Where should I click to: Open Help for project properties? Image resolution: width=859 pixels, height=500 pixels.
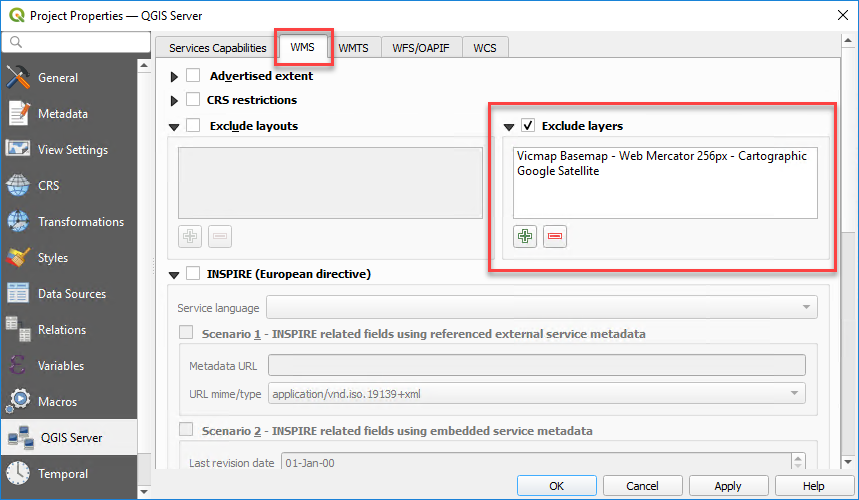pyautogui.click(x=814, y=486)
